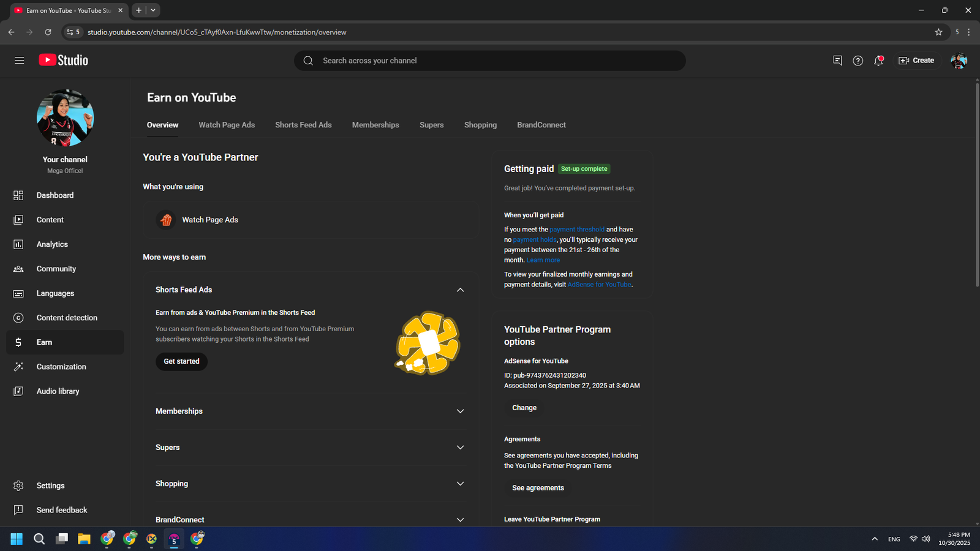The width and height of the screenshot is (980, 551).
Task: Expand the Supers section
Action: [460, 448]
